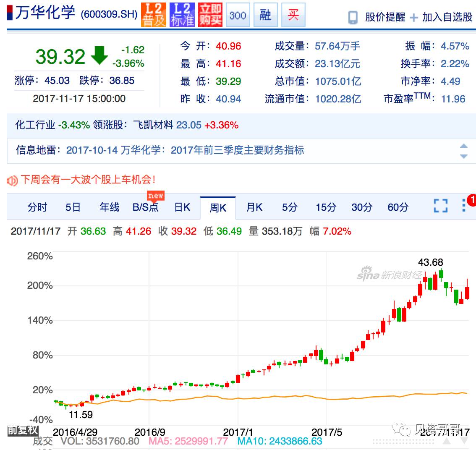The height and width of the screenshot is (450, 476).
Task: Click the 万华化学 stock name title
Action: (x=45, y=13)
